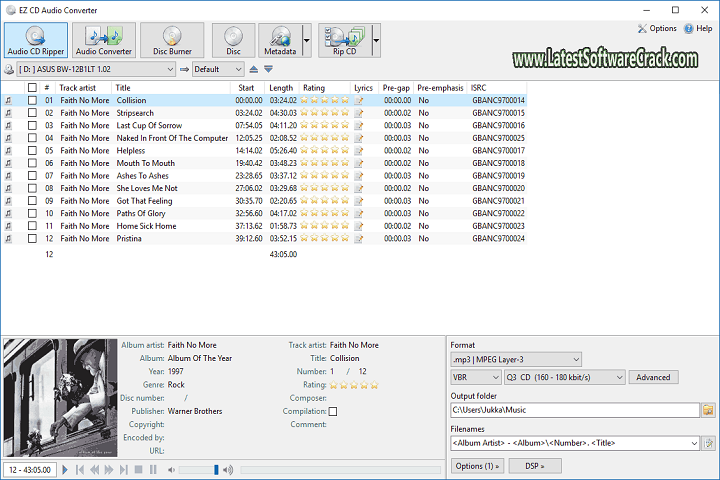This screenshot has height=480, width=720.
Task: Click the Options (1) button
Action: pyautogui.click(x=477, y=466)
